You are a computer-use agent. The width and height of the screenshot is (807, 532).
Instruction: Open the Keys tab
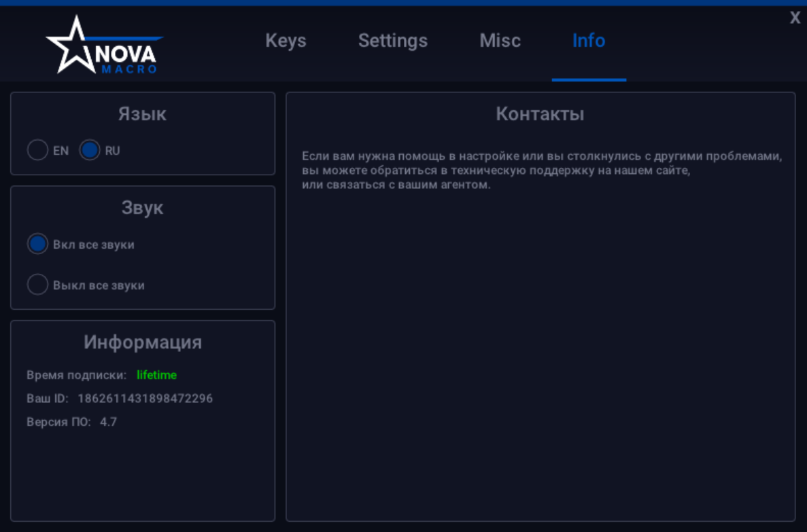(x=286, y=41)
